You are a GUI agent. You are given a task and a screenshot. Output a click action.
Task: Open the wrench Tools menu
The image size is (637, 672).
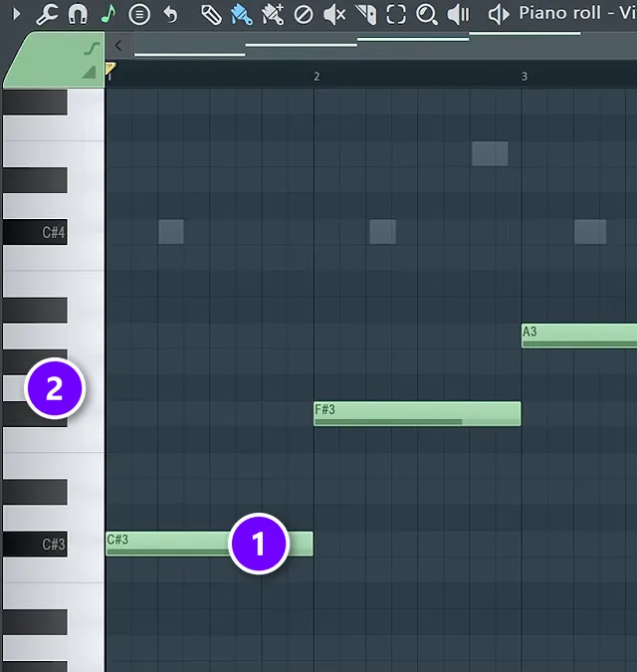47,14
